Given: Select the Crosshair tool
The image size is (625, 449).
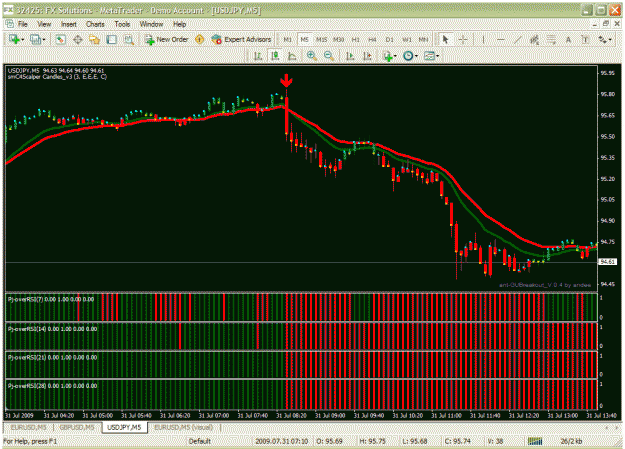Looking at the screenshot, I should (463, 39).
